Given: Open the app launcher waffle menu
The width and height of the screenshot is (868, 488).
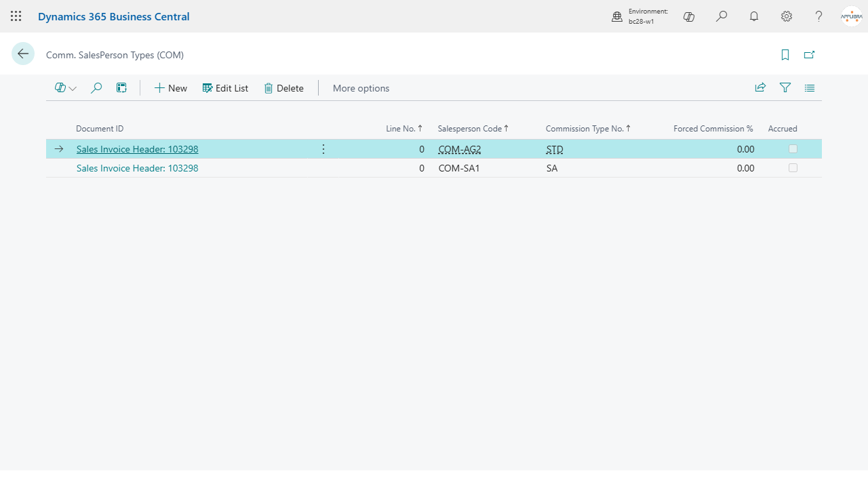Looking at the screenshot, I should coord(16,16).
